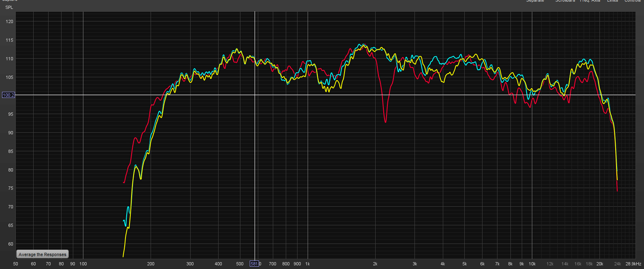Toggle the partly visible Freq. Axis option
This screenshot has height=269, width=644.
[x=590, y=1]
